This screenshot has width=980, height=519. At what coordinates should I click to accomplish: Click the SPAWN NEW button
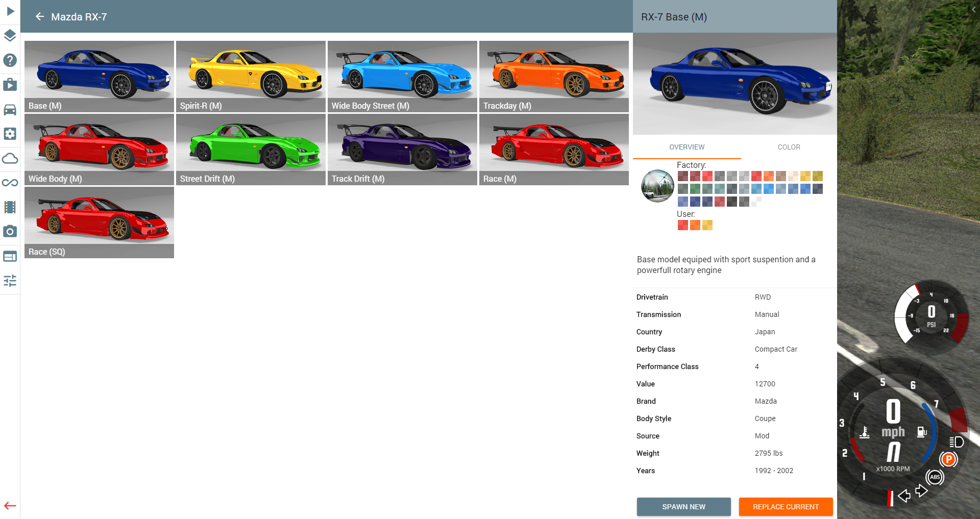683,507
